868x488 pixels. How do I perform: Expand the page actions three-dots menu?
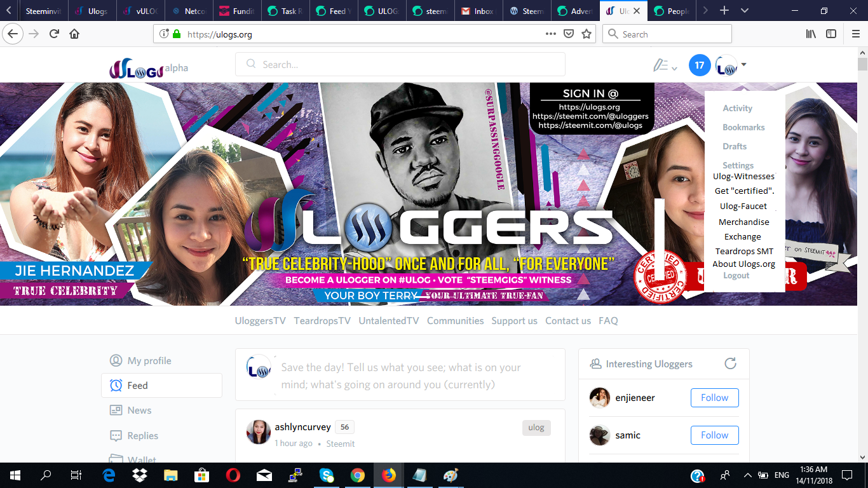(x=551, y=34)
